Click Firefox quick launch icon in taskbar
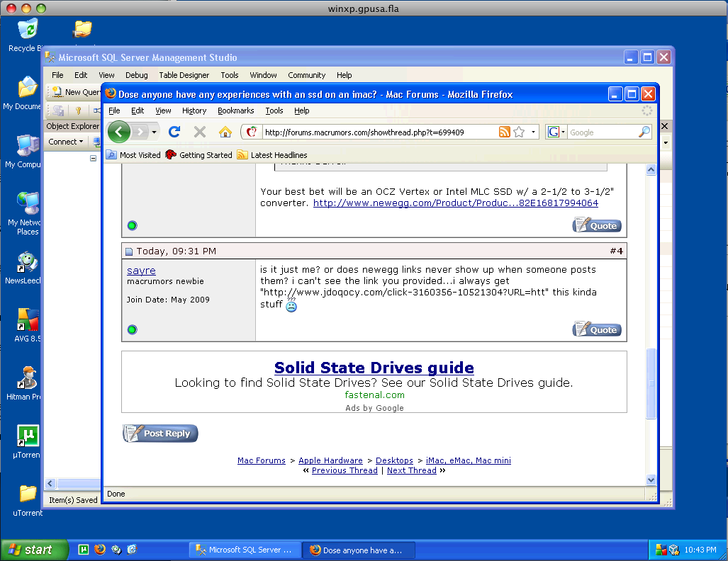This screenshot has height=561, width=728. coord(99,550)
